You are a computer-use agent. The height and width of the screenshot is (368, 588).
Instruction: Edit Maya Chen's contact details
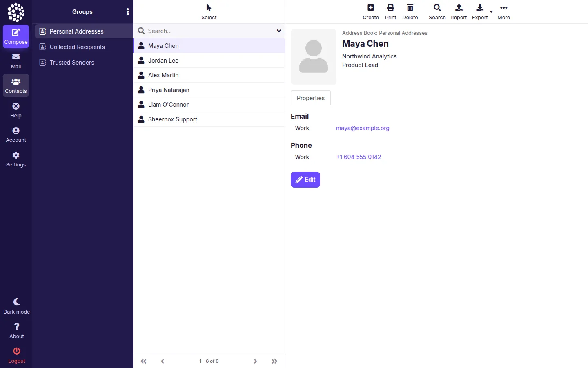click(x=305, y=180)
